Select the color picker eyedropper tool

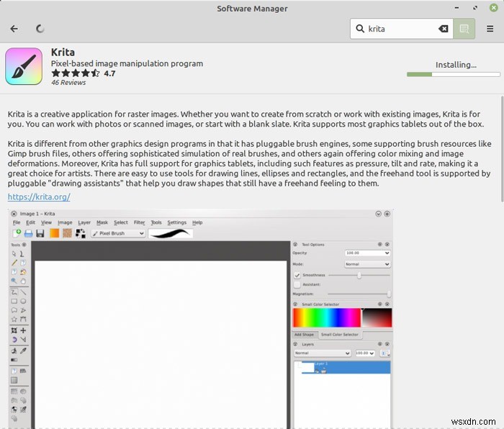(x=23, y=351)
